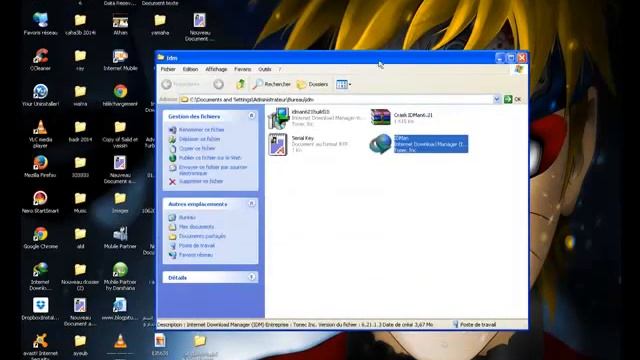Select the Dropbox installer desktop icon

click(x=40, y=309)
